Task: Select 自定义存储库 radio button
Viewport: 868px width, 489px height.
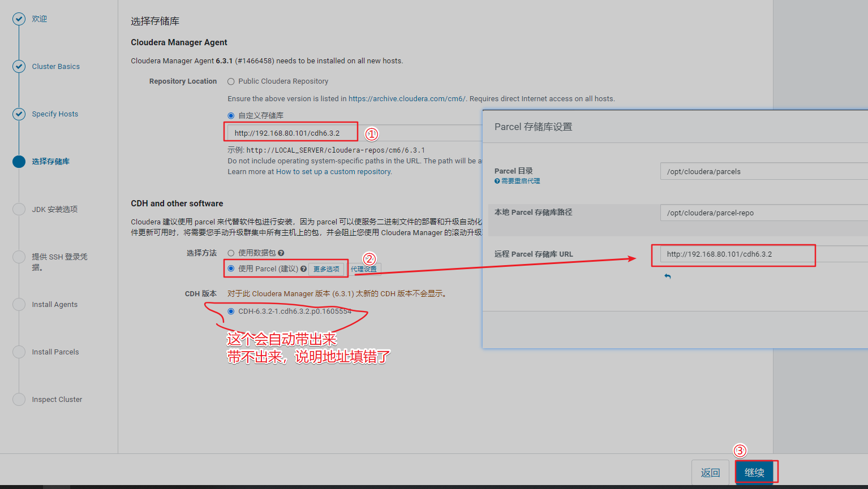Action: coord(231,116)
